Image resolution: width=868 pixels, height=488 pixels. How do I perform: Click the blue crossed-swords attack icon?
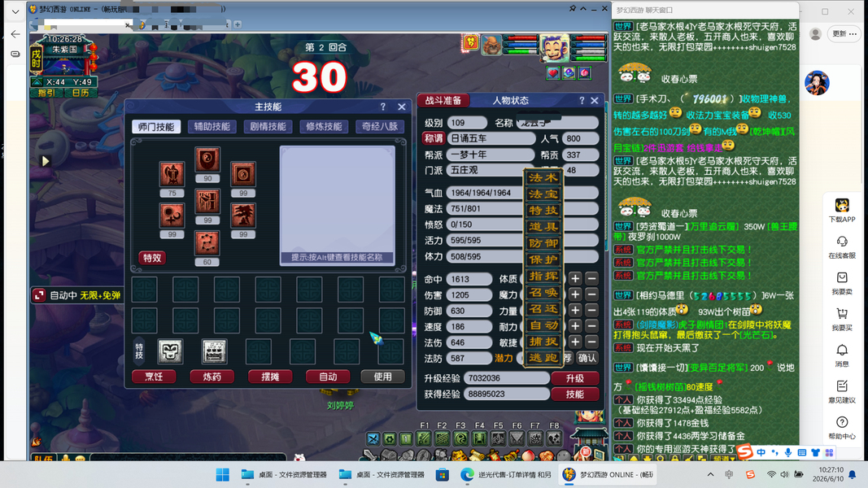tap(373, 439)
